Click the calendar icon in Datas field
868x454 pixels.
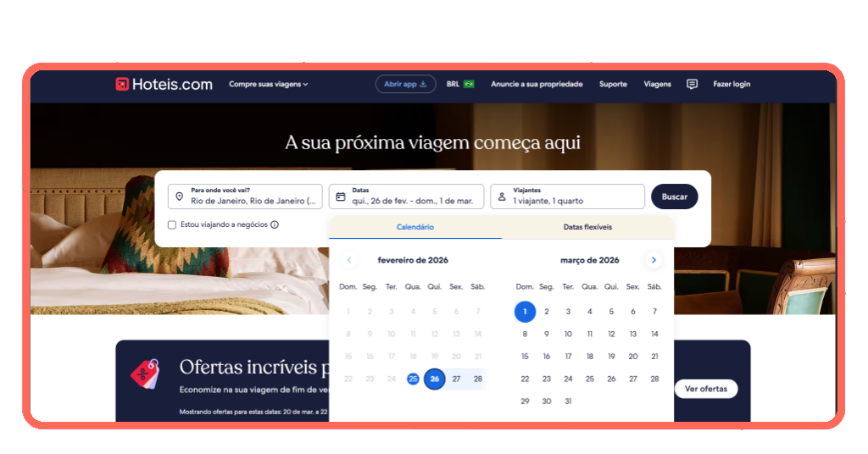[x=341, y=197]
